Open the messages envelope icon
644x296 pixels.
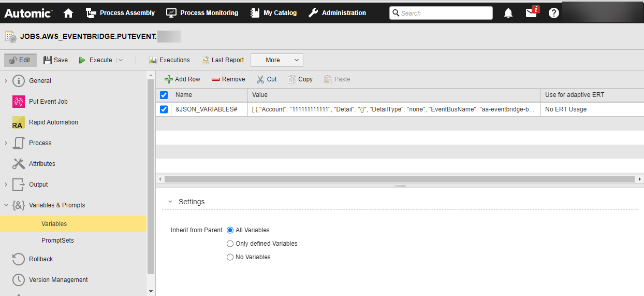click(x=532, y=12)
